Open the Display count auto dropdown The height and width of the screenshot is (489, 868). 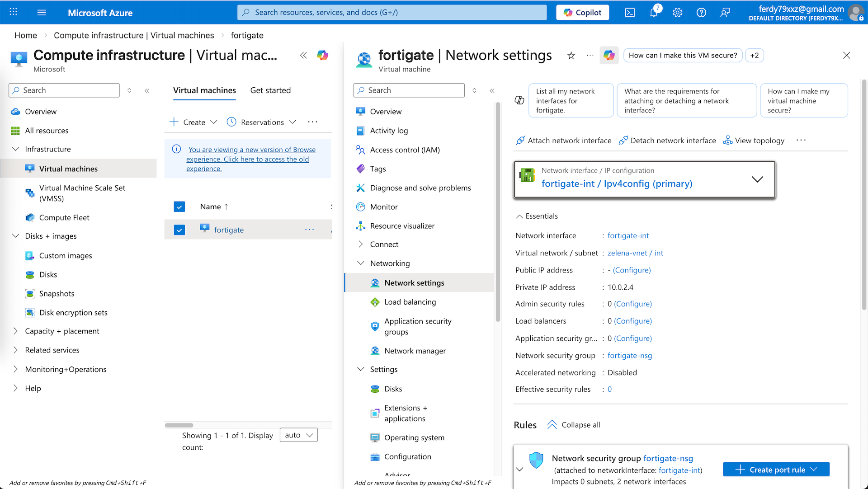point(299,435)
